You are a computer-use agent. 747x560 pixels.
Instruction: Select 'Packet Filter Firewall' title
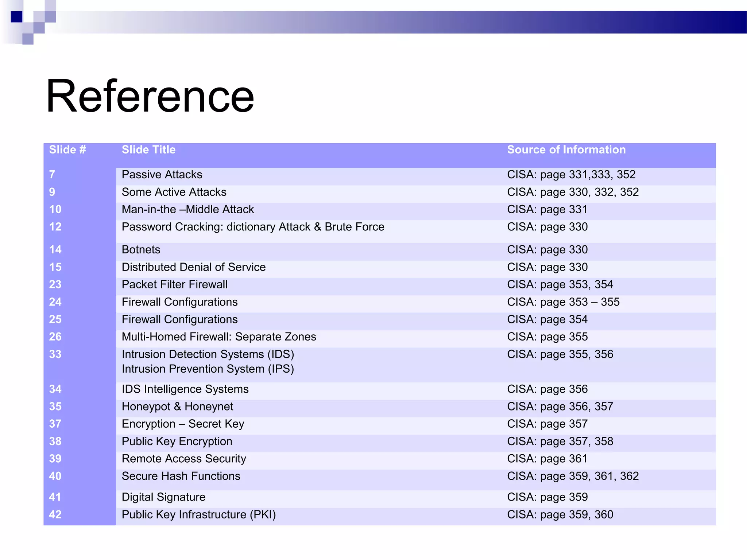(x=174, y=285)
